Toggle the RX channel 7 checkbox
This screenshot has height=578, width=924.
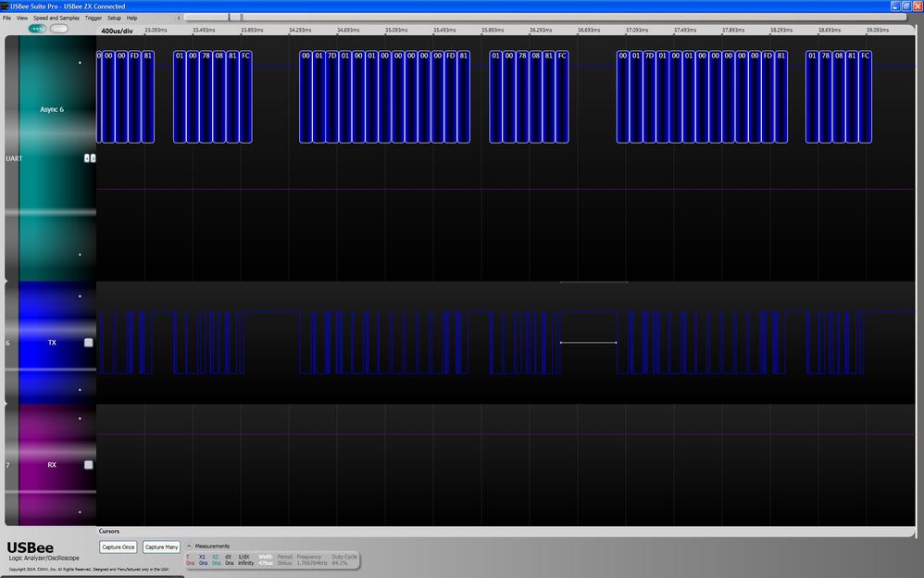click(88, 465)
